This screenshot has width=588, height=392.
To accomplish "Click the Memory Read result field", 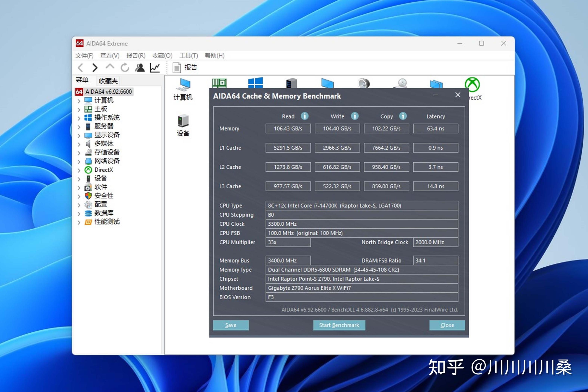I will click(x=288, y=128).
